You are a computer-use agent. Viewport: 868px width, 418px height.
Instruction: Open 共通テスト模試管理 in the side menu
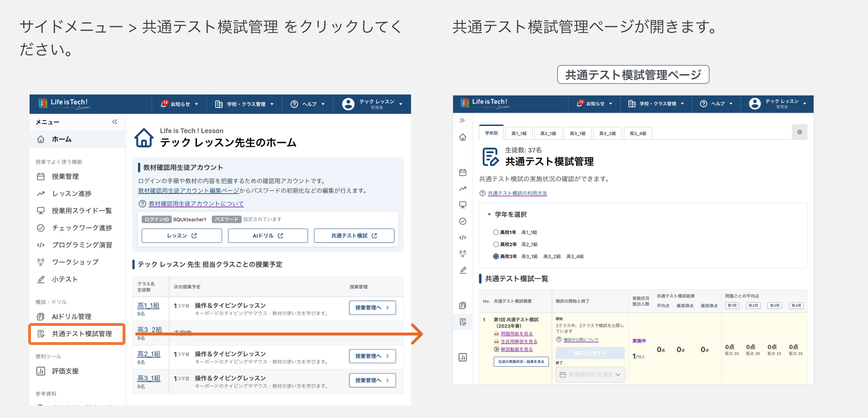click(77, 334)
